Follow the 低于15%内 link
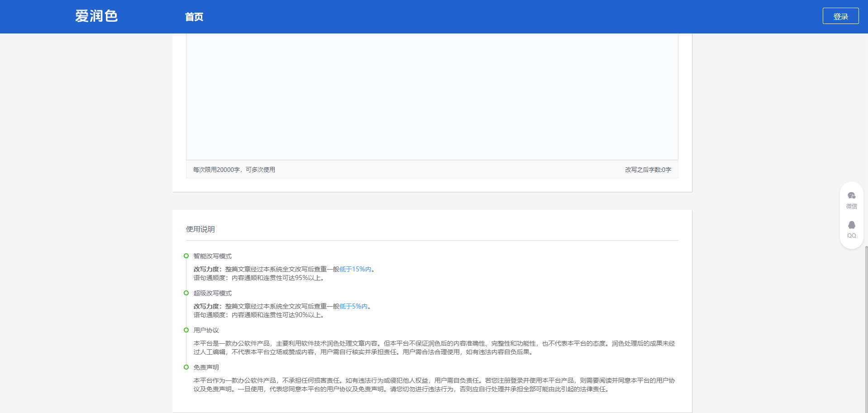The image size is (868, 413). [355, 269]
